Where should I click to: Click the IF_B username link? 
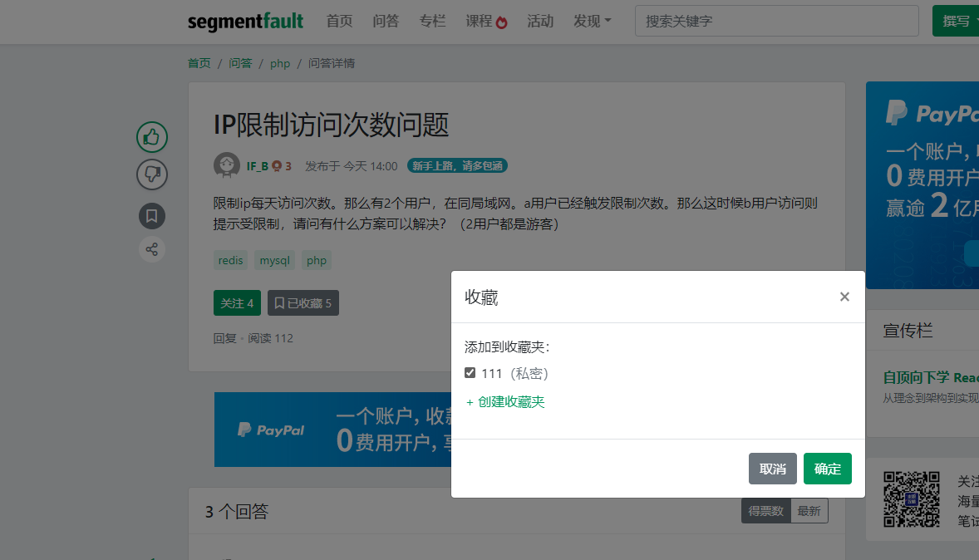[x=258, y=166]
